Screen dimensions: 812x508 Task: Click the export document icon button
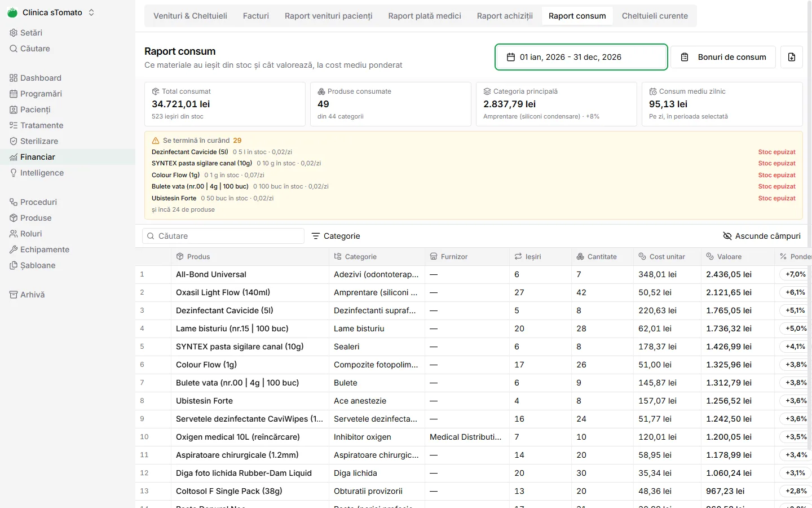coord(792,57)
